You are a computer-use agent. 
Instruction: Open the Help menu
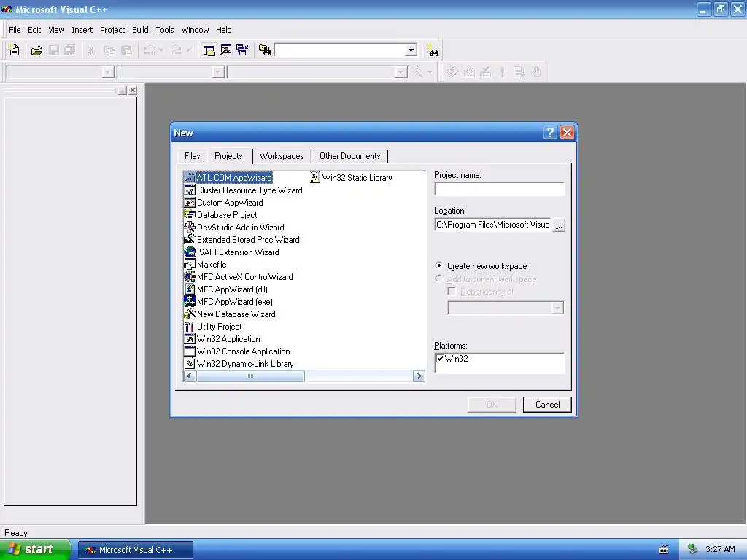point(223,30)
